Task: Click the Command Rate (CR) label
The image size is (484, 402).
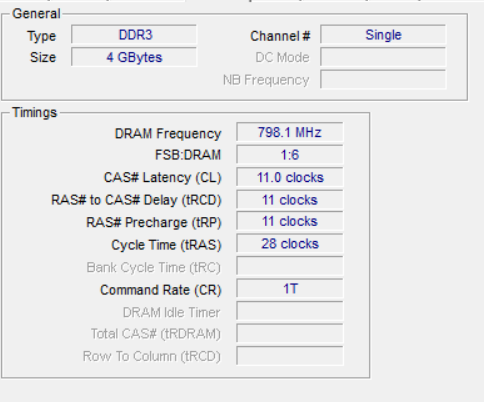Action: (x=161, y=290)
